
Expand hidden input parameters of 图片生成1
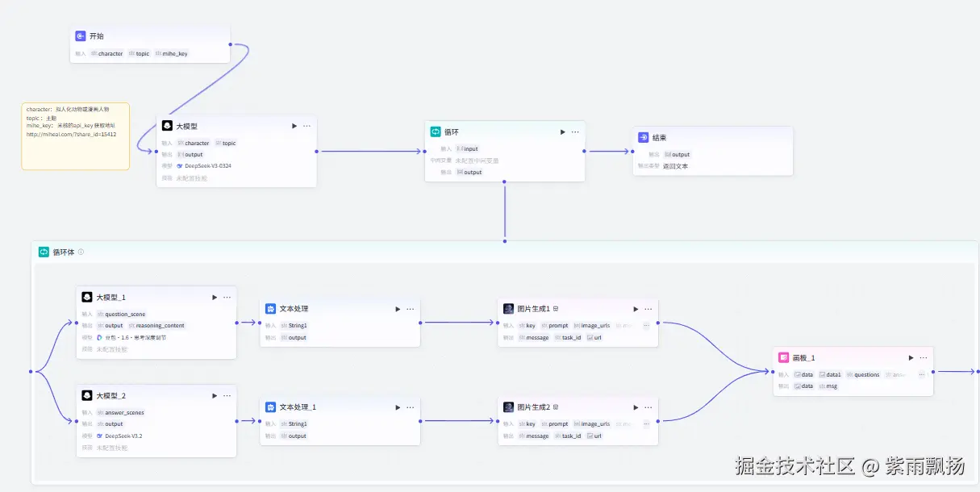click(646, 325)
